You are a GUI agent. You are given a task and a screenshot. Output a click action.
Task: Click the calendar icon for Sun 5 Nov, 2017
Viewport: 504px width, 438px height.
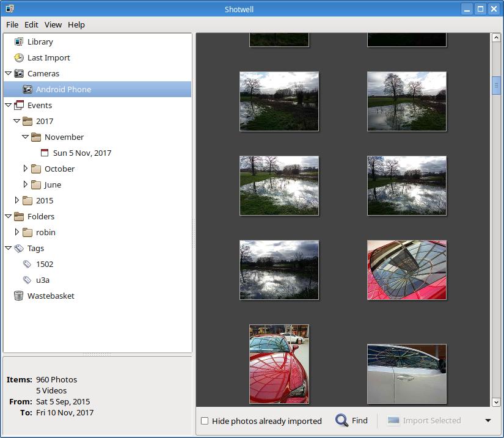(x=45, y=153)
